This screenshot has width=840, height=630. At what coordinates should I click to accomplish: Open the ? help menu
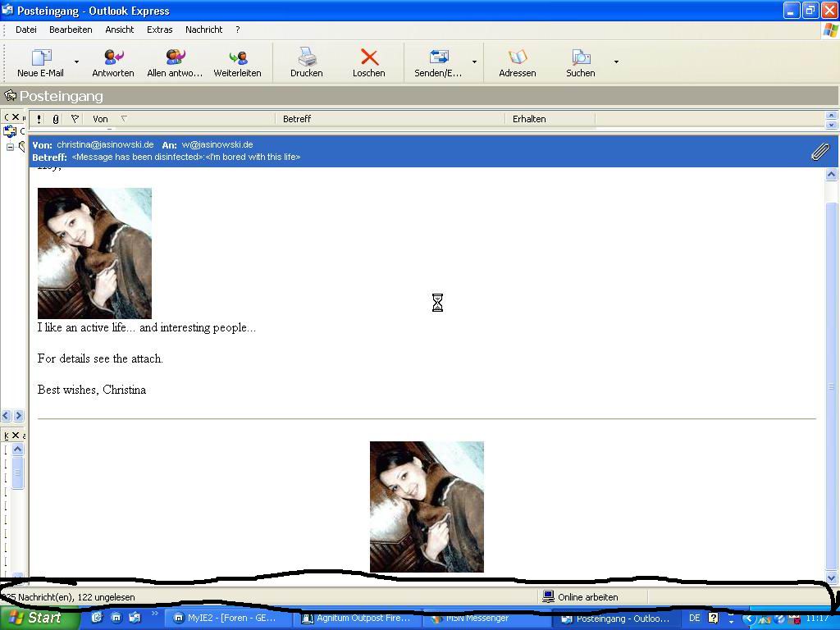pos(238,30)
